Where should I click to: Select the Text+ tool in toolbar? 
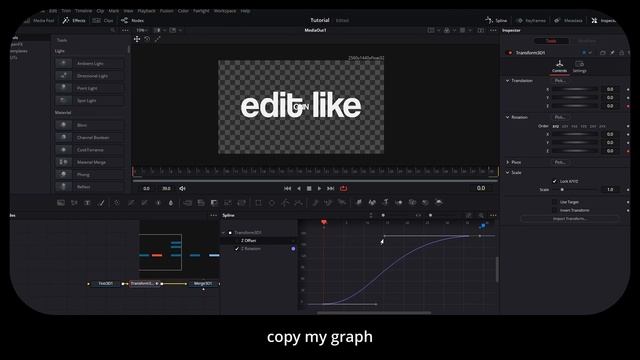click(87, 202)
